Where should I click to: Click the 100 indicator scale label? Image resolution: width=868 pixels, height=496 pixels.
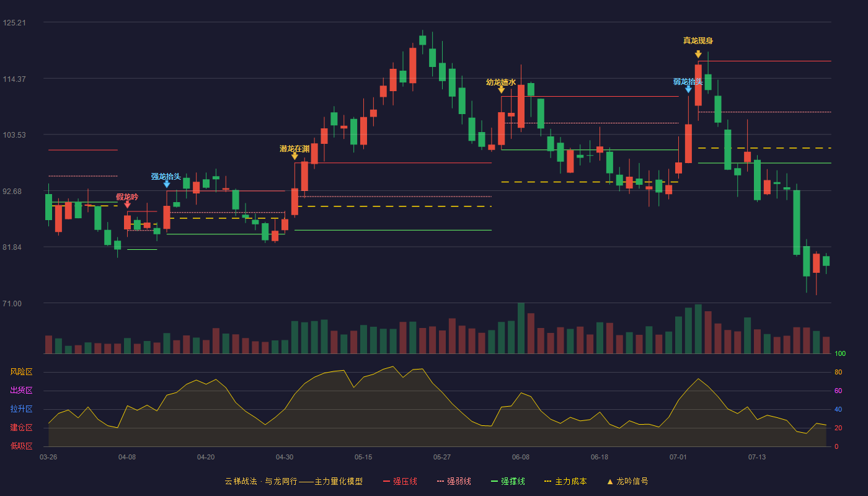pos(840,354)
